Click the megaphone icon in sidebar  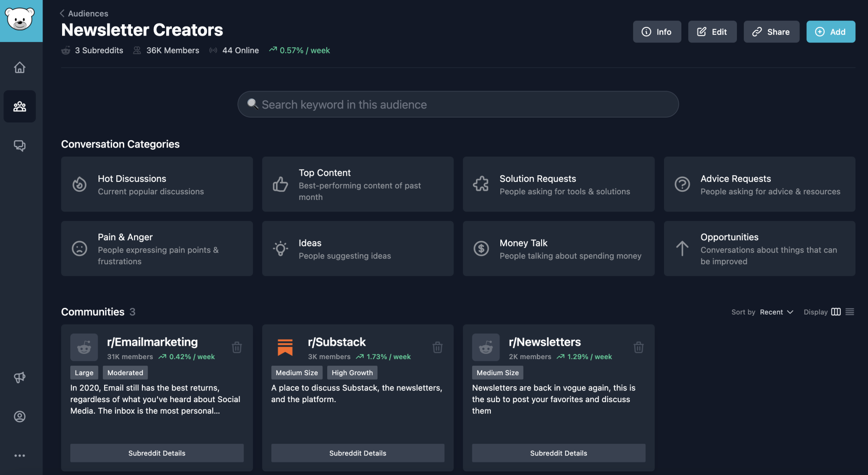(x=20, y=377)
